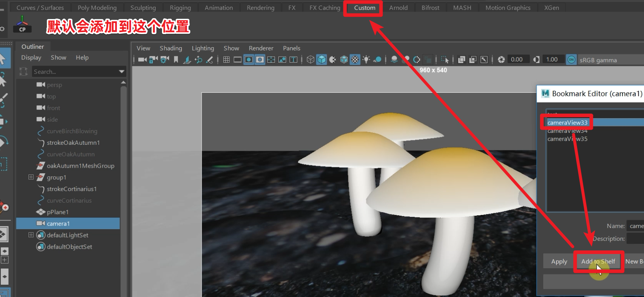Click the Smooth Shade All cube icon
The image size is (644, 297).
[322, 59]
